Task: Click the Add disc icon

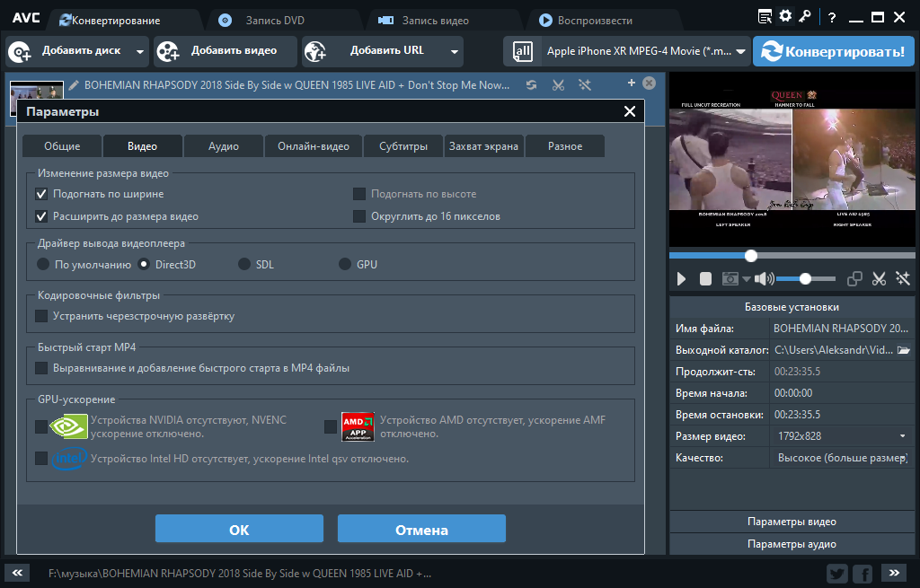Action: point(20,51)
